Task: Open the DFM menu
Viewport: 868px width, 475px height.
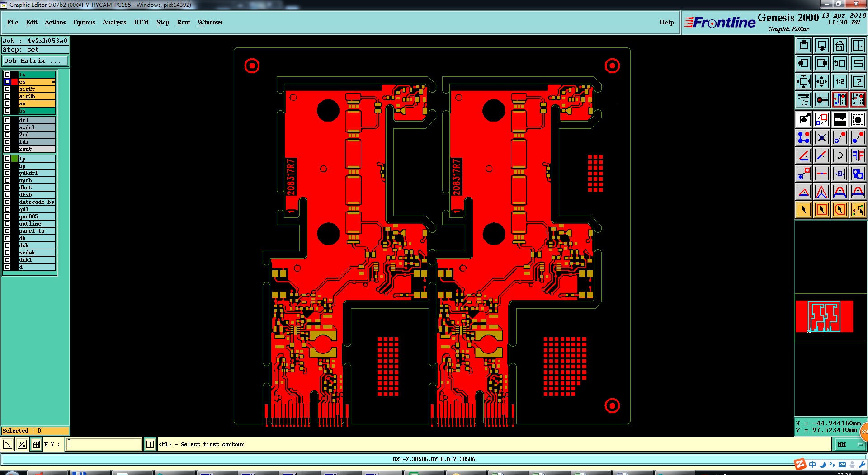Action: point(142,22)
